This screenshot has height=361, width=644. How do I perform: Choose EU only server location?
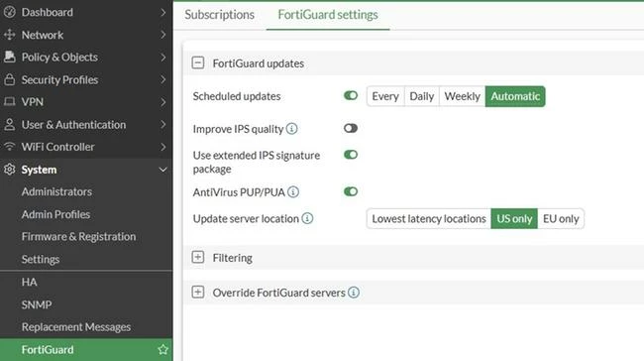(x=561, y=219)
